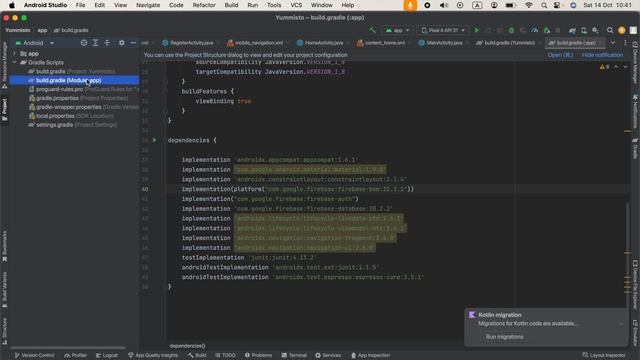The height and width of the screenshot is (360, 640).
Task: Open the app run configuration dropdown
Action: pyautogui.click(x=397, y=30)
